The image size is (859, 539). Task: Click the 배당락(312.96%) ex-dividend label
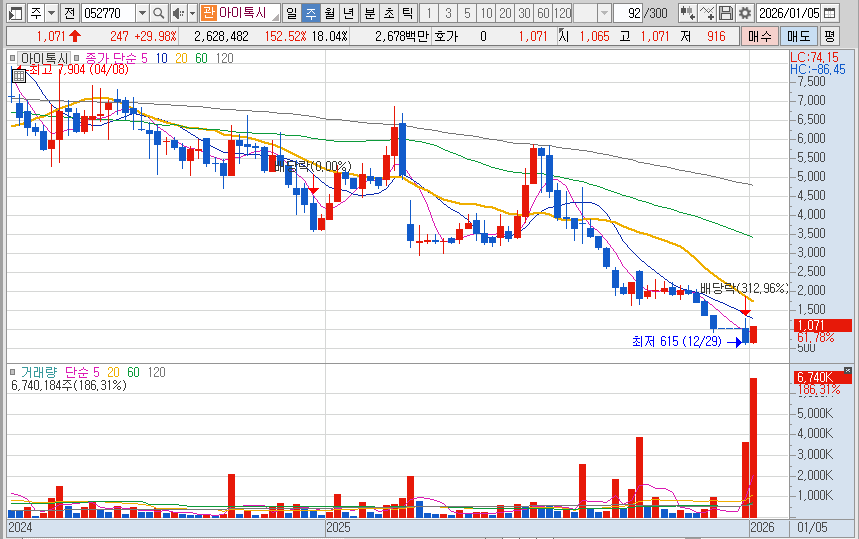click(744, 288)
